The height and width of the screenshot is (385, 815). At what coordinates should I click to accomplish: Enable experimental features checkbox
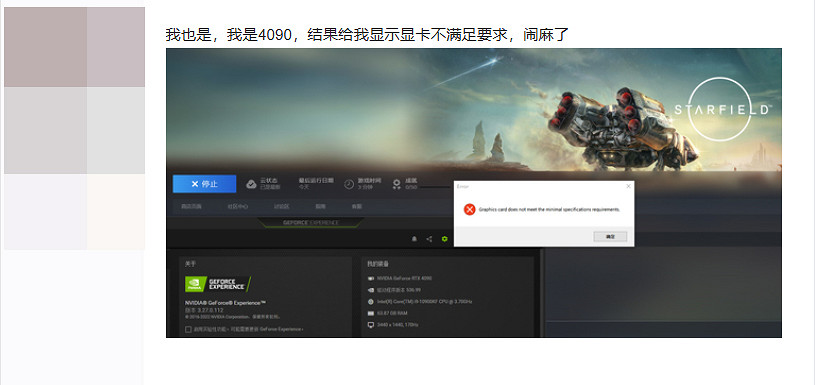[188, 329]
